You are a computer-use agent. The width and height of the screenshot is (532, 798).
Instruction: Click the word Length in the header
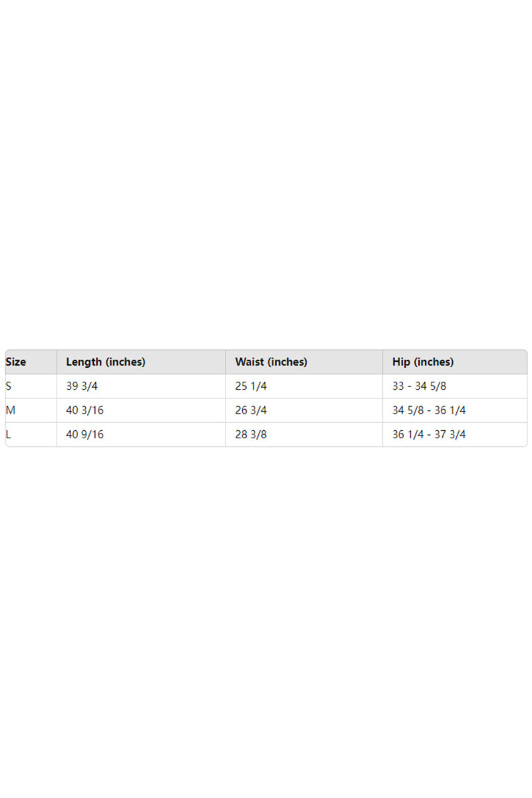click(x=84, y=362)
